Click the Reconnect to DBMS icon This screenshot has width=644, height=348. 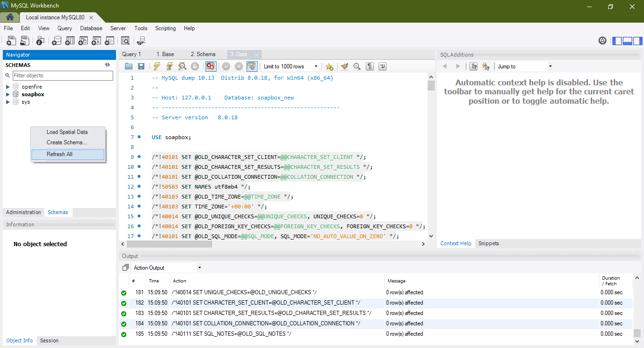click(141, 41)
